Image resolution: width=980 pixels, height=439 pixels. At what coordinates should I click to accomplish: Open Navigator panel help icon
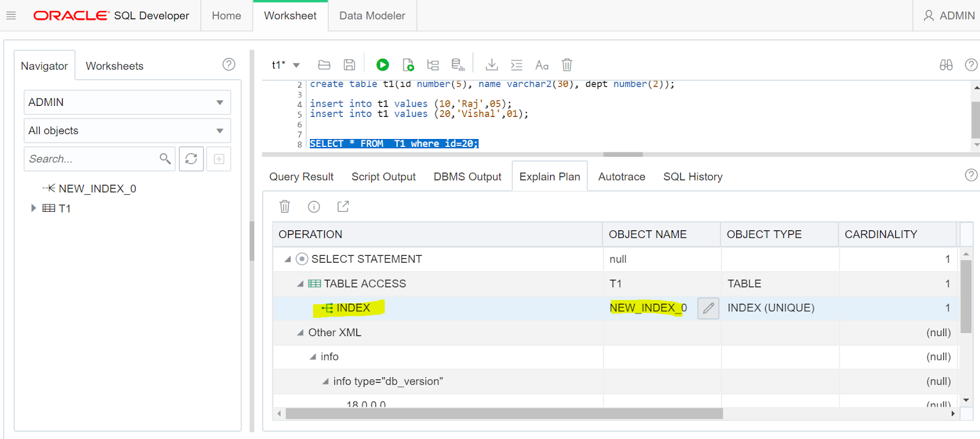229,64
